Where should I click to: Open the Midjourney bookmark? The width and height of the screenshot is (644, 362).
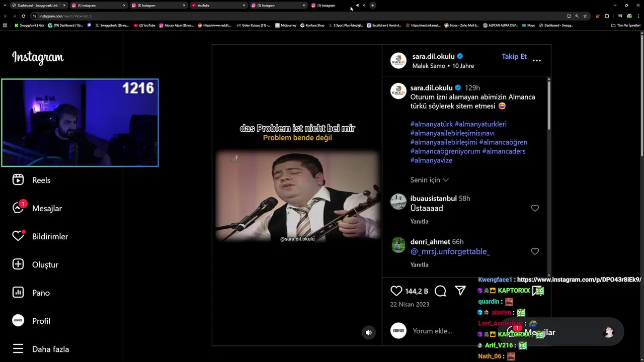(286, 25)
